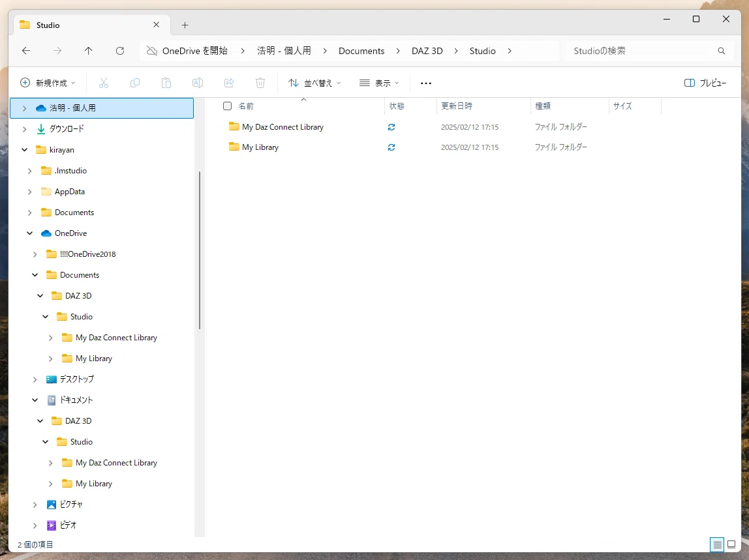The width and height of the screenshot is (749, 560).
Task: Select ダウンロード in navigation tree
Action: [x=67, y=129]
